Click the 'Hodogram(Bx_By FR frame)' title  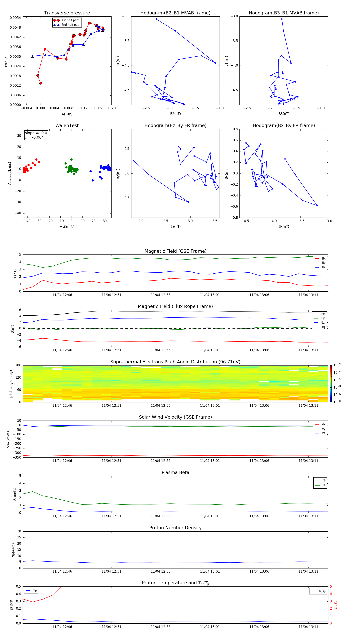tap(284, 125)
